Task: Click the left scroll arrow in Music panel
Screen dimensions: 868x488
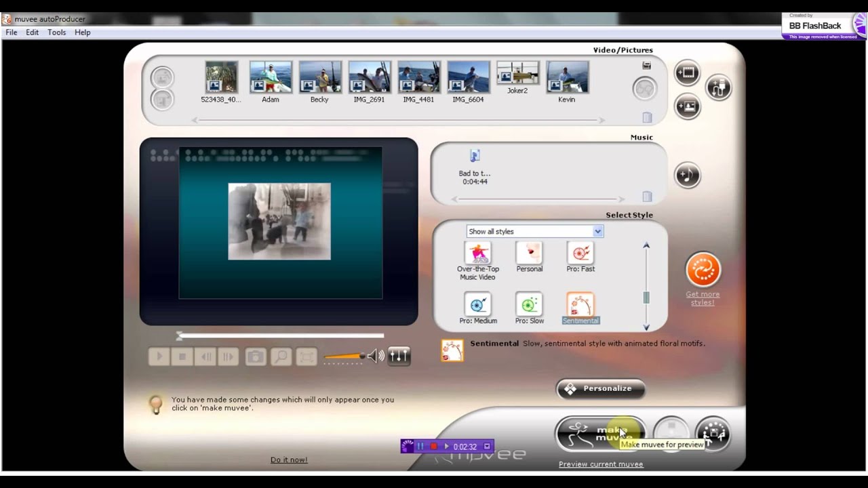Action: (455, 199)
